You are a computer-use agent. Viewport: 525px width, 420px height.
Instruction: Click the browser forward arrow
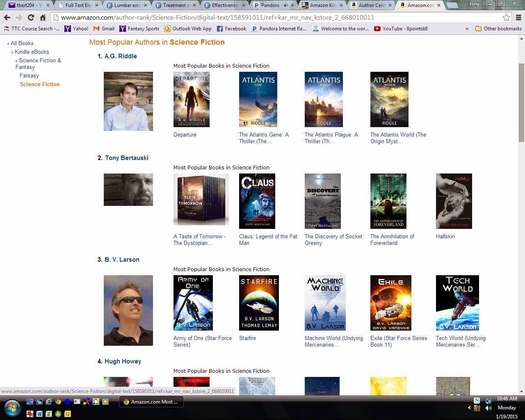tap(19, 17)
